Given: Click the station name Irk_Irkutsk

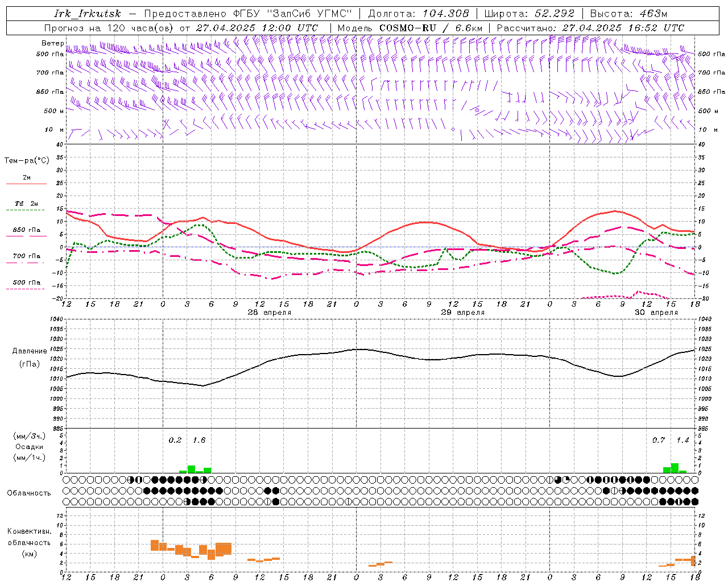Looking at the screenshot, I should tap(88, 14).
